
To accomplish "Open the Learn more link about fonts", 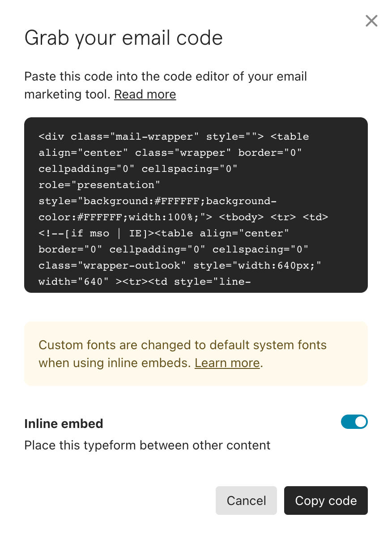I will coord(227,363).
